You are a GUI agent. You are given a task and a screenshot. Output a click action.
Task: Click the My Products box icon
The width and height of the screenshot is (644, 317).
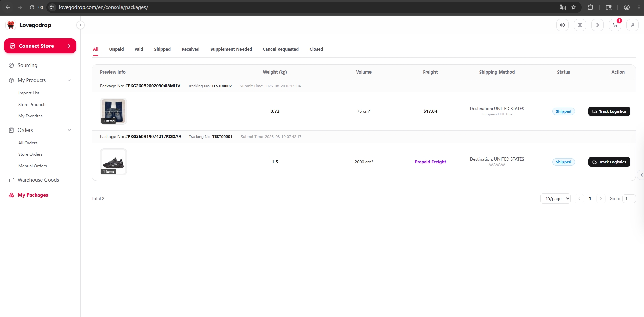[x=11, y=80]
